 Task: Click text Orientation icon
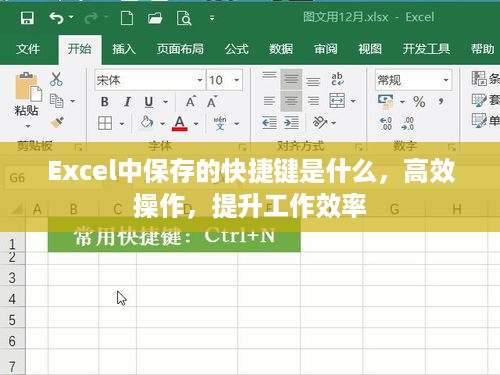[320, 122]
